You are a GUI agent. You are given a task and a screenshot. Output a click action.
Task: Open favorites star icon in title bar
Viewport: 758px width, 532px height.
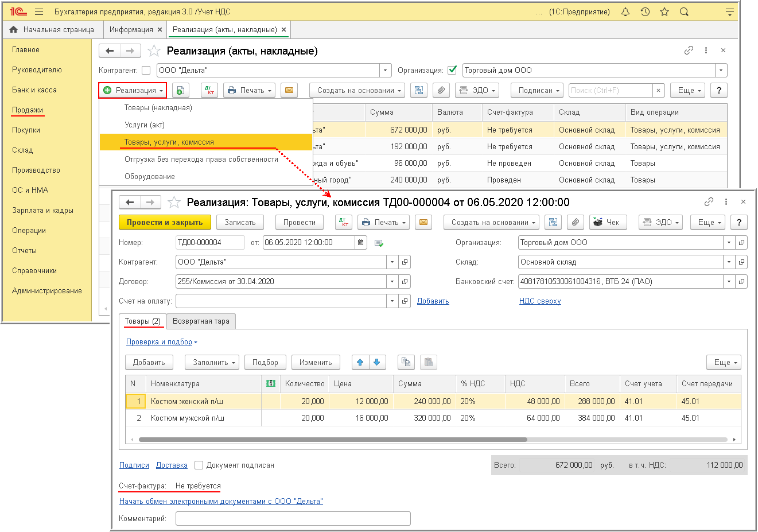pyautogui.click(x=664, y=11)
